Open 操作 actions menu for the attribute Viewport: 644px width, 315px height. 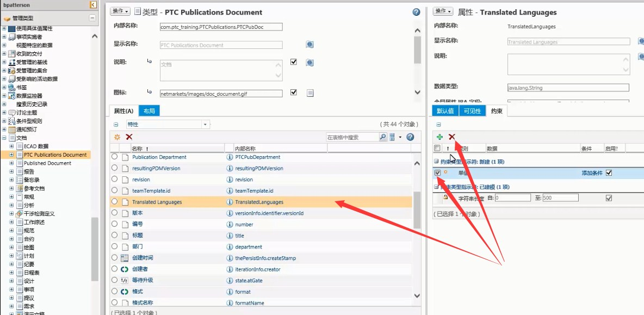click(443, 11)
